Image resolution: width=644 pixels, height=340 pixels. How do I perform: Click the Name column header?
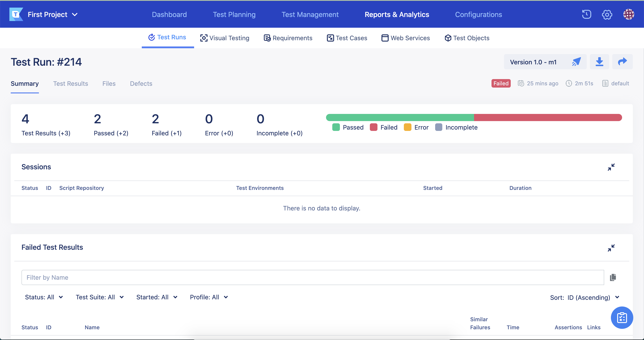click(92, 327)
